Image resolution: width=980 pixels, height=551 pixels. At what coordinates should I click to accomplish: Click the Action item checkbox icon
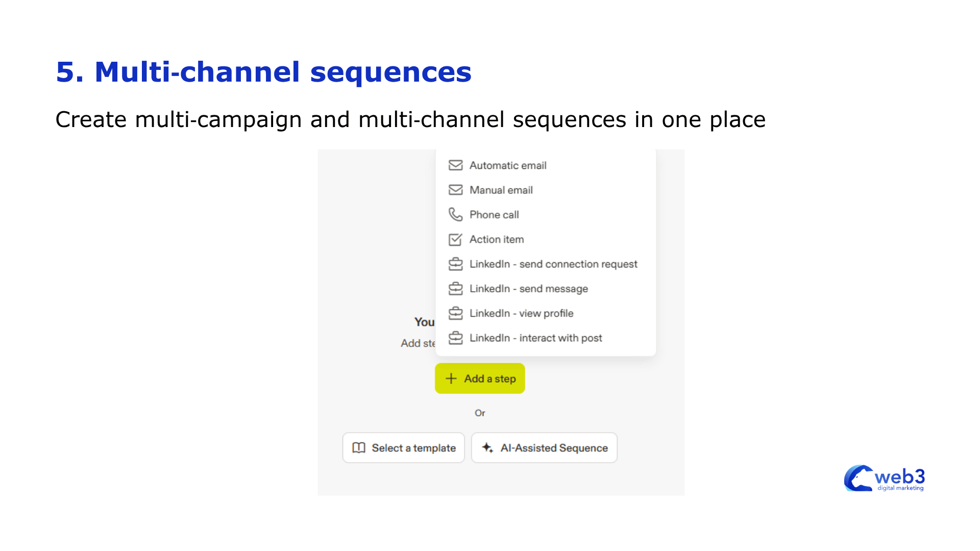point(455,239)
